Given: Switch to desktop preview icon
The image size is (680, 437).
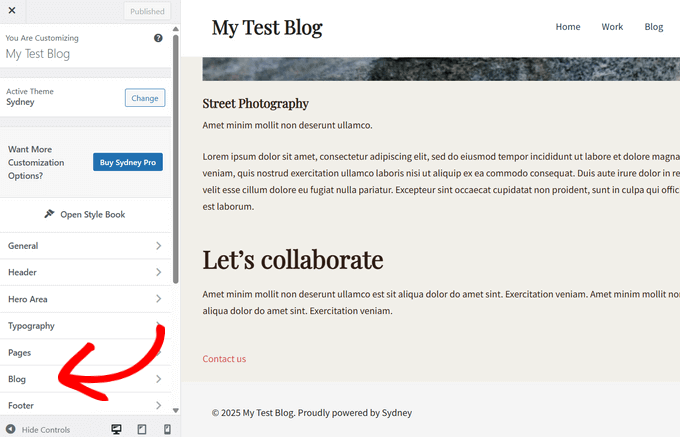Looking at the screenshot, I should click(116, 429).
